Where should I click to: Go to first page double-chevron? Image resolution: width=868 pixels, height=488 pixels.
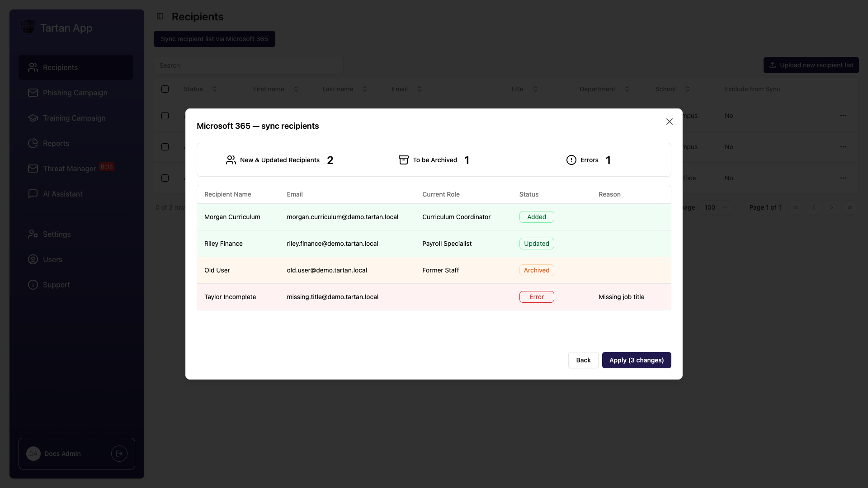pos(796,207)
